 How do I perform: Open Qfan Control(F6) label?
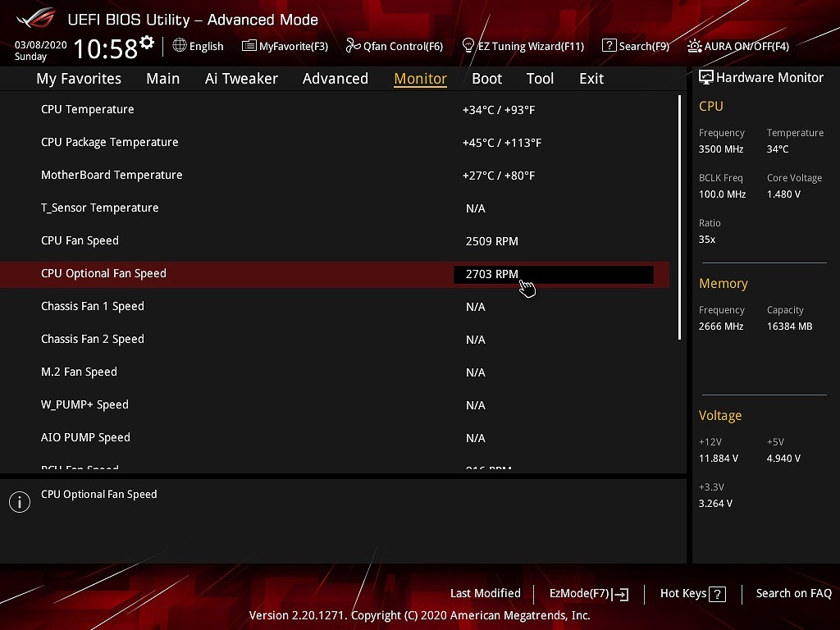(x=403, y=46)
